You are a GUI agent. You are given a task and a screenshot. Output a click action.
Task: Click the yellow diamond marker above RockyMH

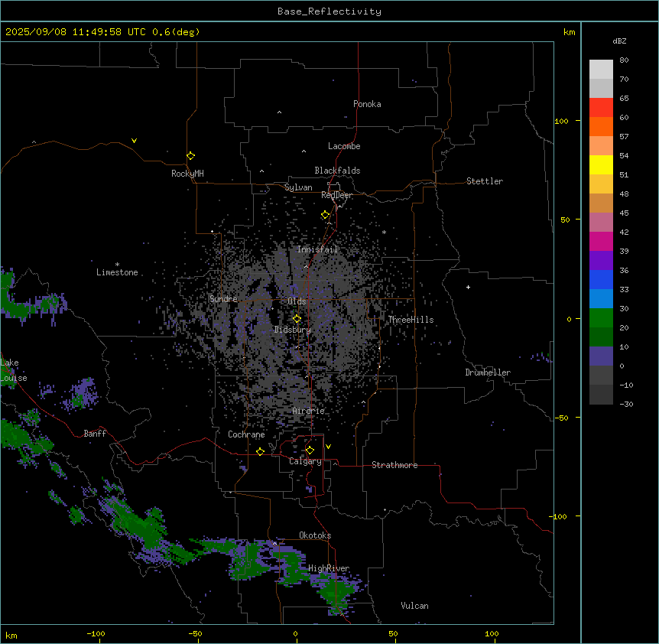coord(190,156)
